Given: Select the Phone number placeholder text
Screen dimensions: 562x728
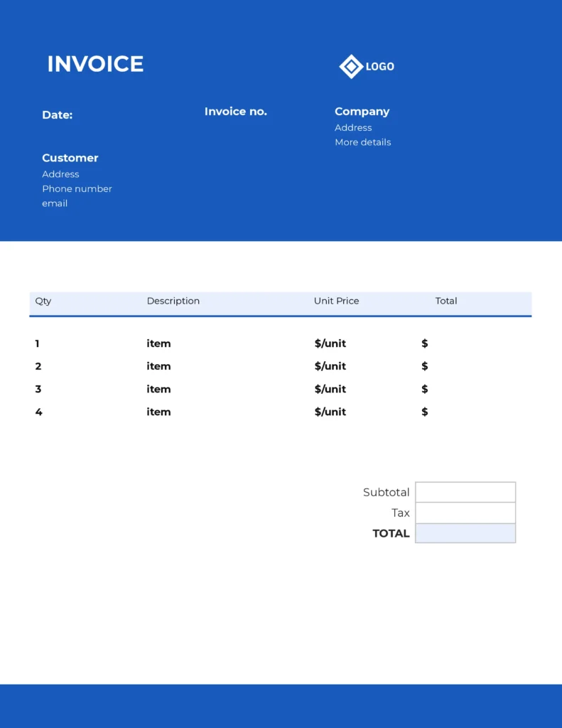Looking at the screenshot, I should tap(77, 189).
